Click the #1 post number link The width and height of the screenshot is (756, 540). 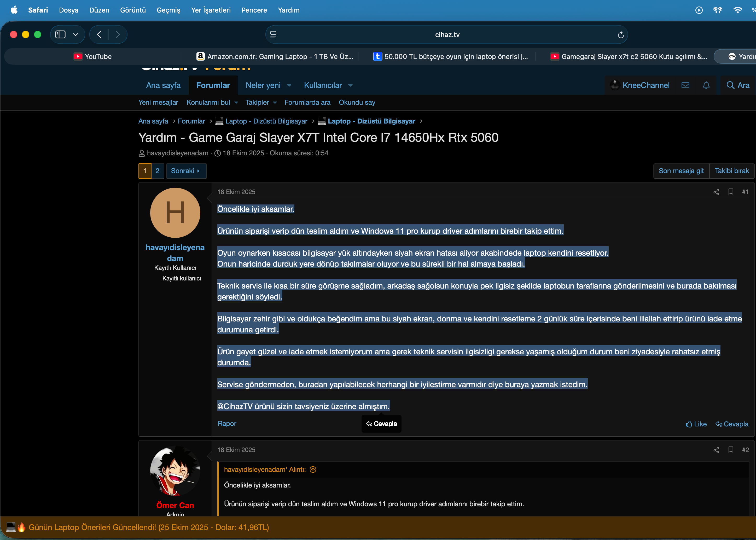pos(745,192)
